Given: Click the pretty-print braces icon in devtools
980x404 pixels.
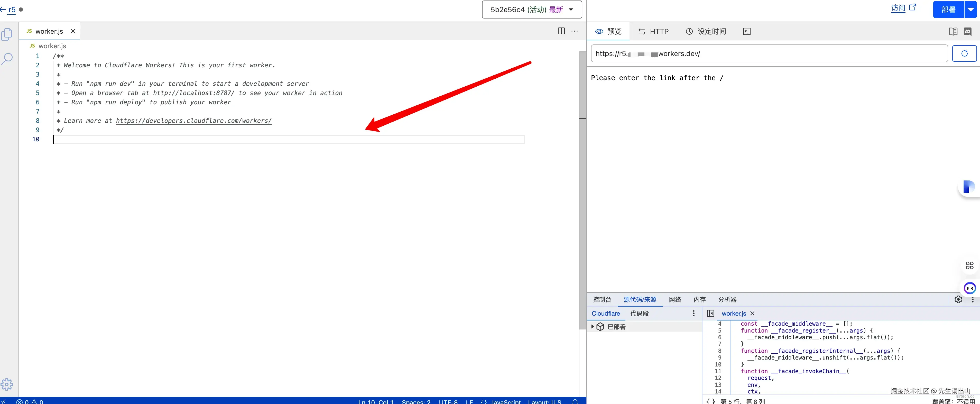Looking at the screenshot, I should point(710,401).
